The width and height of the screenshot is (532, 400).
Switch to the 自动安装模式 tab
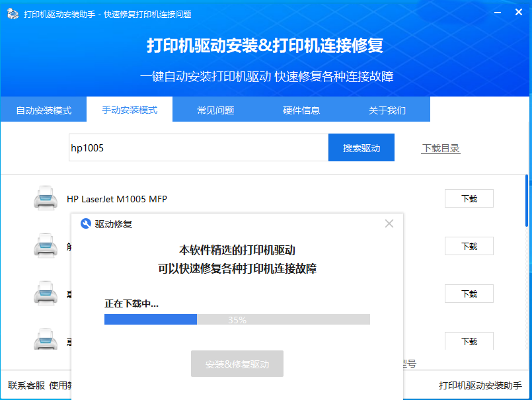[43, 109]
